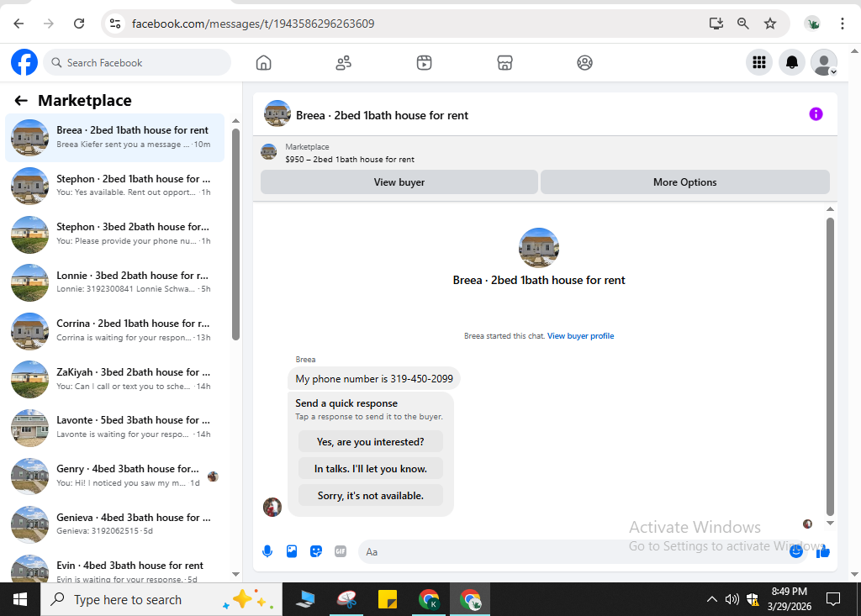This screenshot has height=616, width=861.
Task: Click the Search Facebook field
Action: [x=137, y=62]
